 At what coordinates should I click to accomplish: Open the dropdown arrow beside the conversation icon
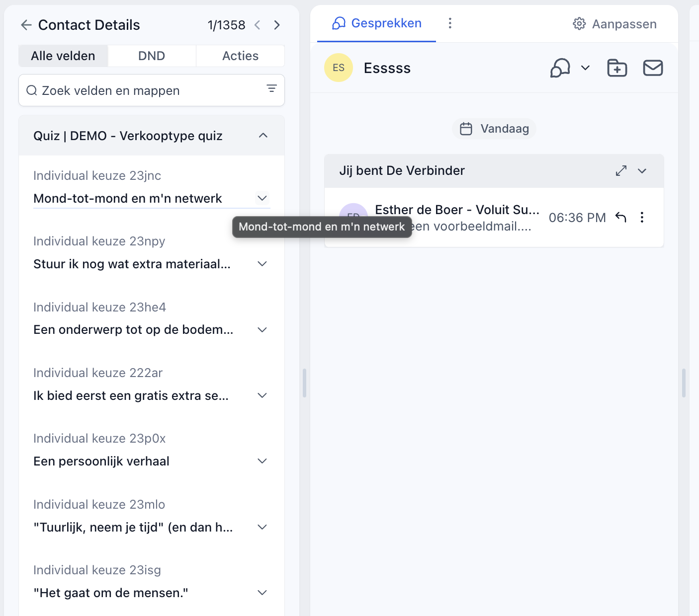tap(586, 68)
